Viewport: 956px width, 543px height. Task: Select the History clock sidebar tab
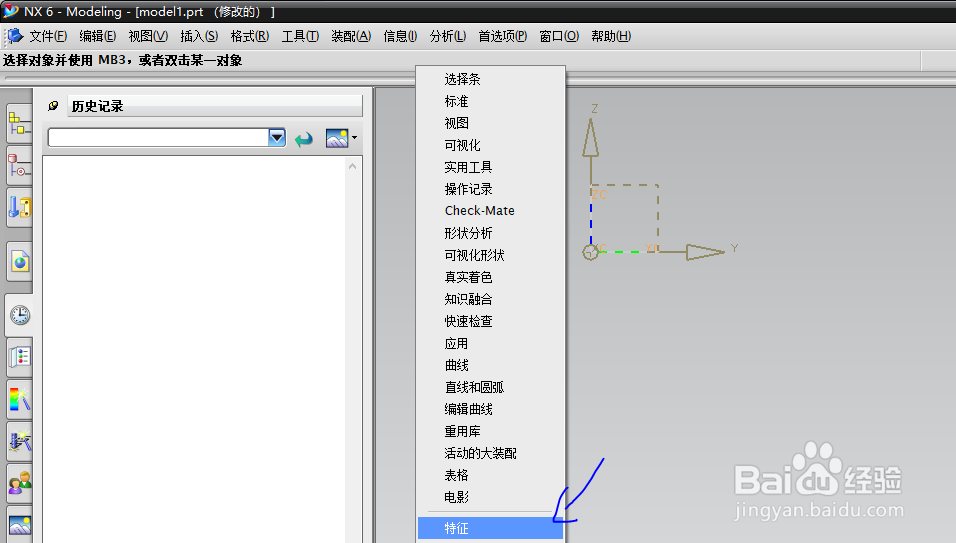click(19, 315)
